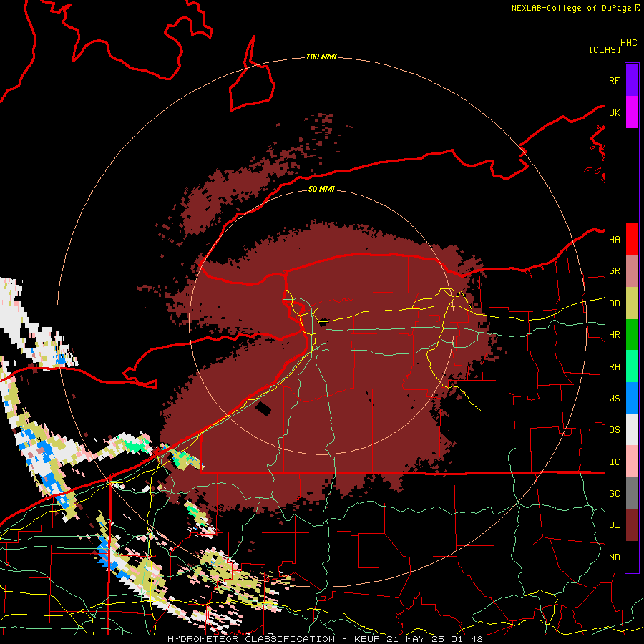Click the HA legend label
Image resolution: width=644 pixels, height=644 pixels.
614,240
